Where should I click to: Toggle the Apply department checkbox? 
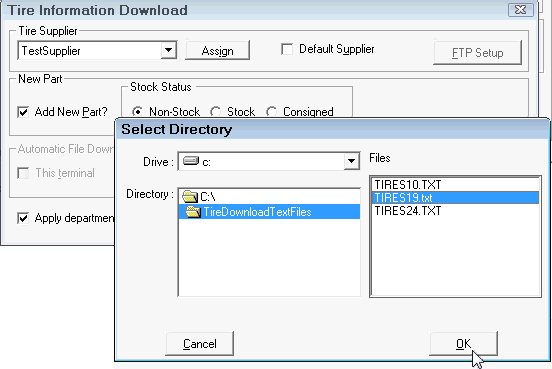point(23,218)
